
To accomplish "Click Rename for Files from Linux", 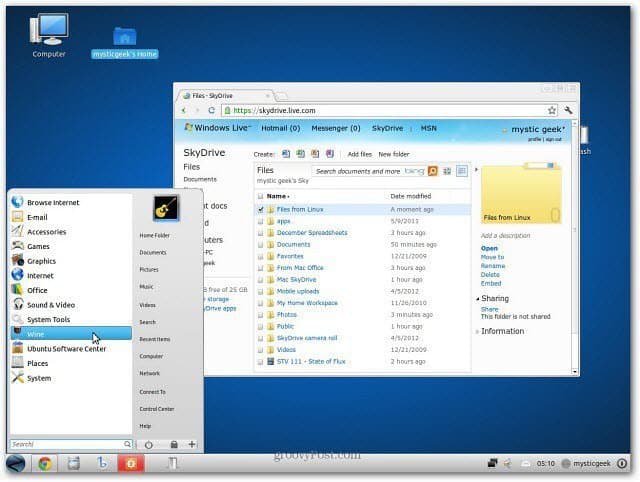I will click(493, 266).
